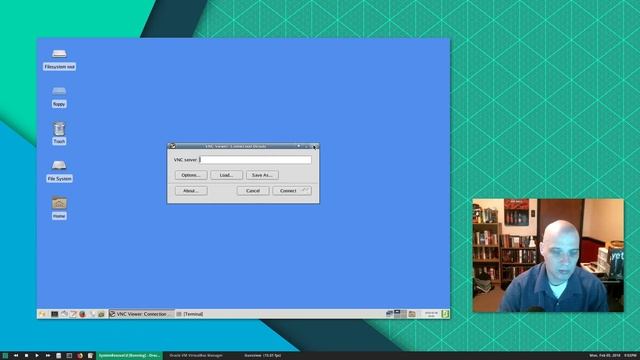Switch to the Terminal taskbar item
640x360 pixels.
(x=190, y=314)
